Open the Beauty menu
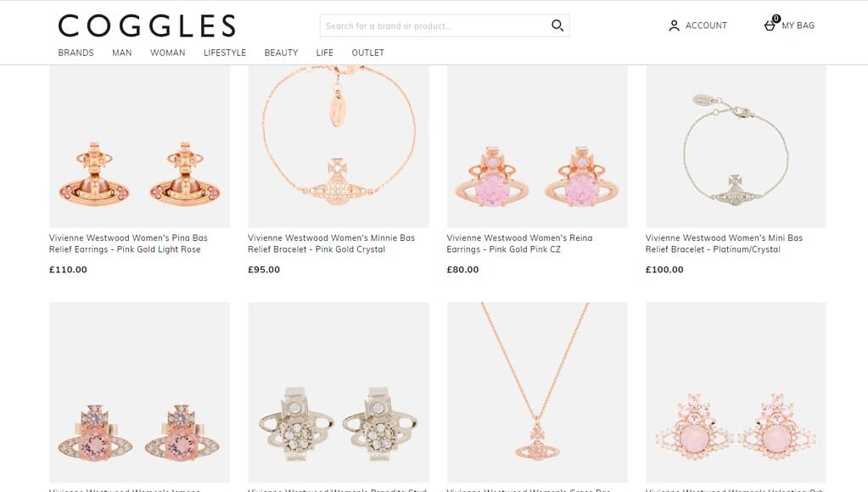This screenshot has height=492, width=868. [x=281, y=53]
